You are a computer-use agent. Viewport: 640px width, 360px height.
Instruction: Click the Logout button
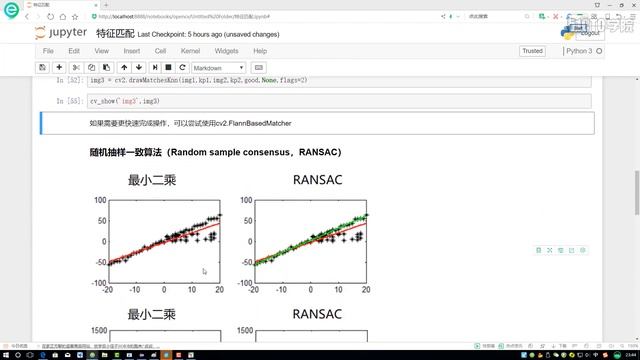click(x=590, y=33)
